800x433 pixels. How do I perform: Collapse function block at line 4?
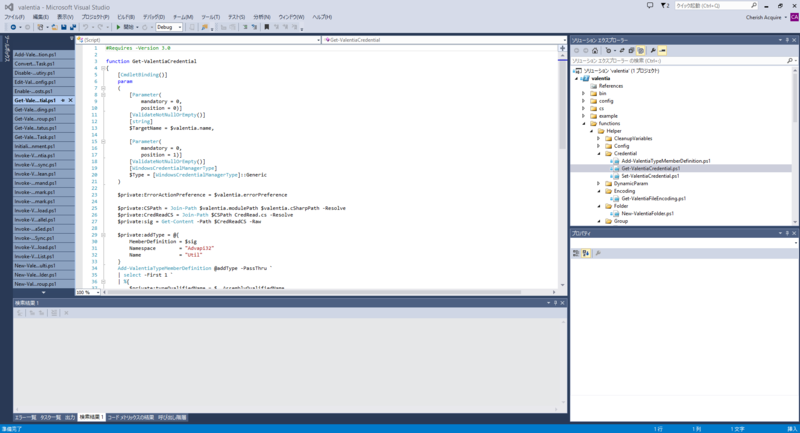(x=103, y=68)
